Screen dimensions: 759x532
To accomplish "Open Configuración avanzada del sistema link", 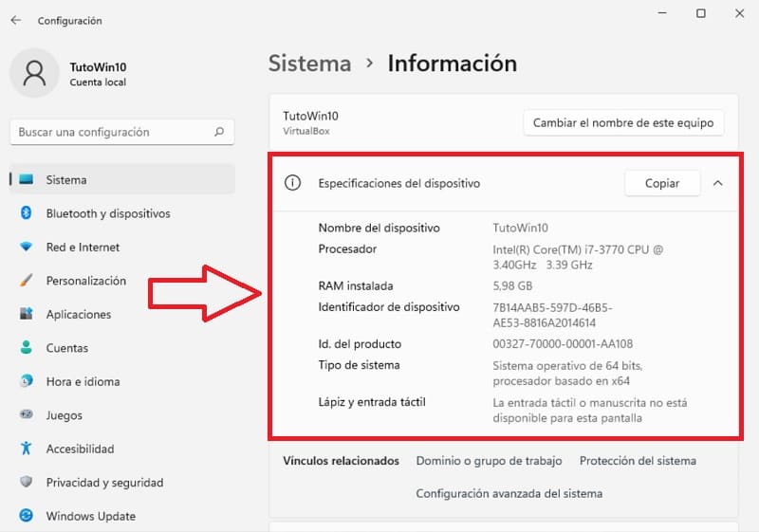I will [x=509, y=493].
